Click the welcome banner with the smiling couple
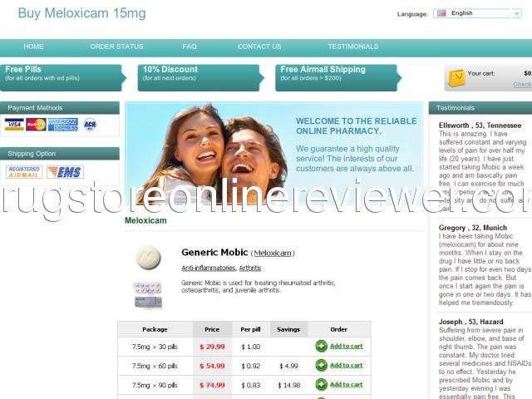Screen dimensions: 532x399 point(274,153)
